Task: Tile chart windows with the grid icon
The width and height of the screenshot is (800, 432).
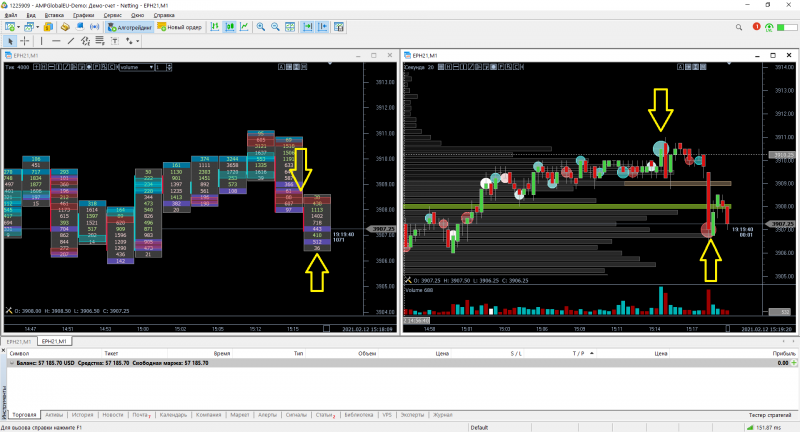Action: (290, 27)
